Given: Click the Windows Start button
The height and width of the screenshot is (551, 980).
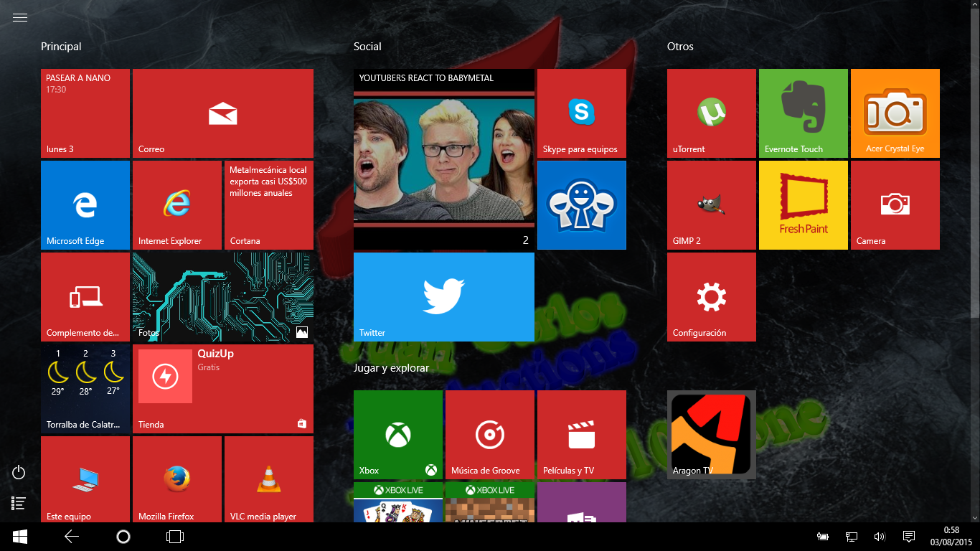Looking at the screenshot, I should pos(20,537).
